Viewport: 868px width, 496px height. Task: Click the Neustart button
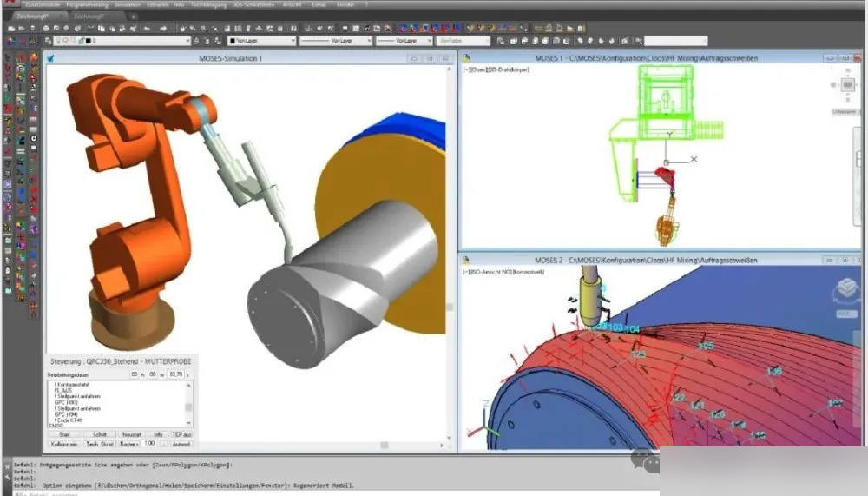(132, 434)
